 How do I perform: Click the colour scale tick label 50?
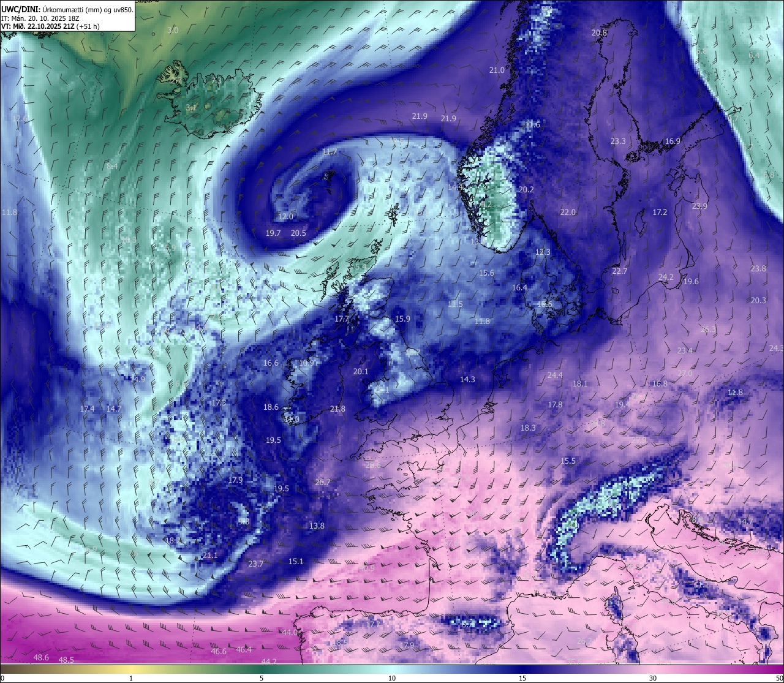(x=779, y=678)
